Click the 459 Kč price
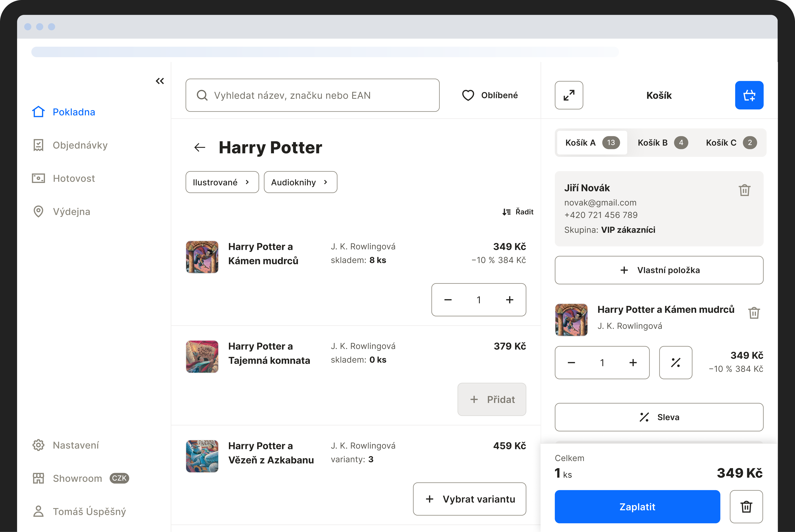Image resolution: width=795 pixels, height=532 pixels. [x=509, y=446]
